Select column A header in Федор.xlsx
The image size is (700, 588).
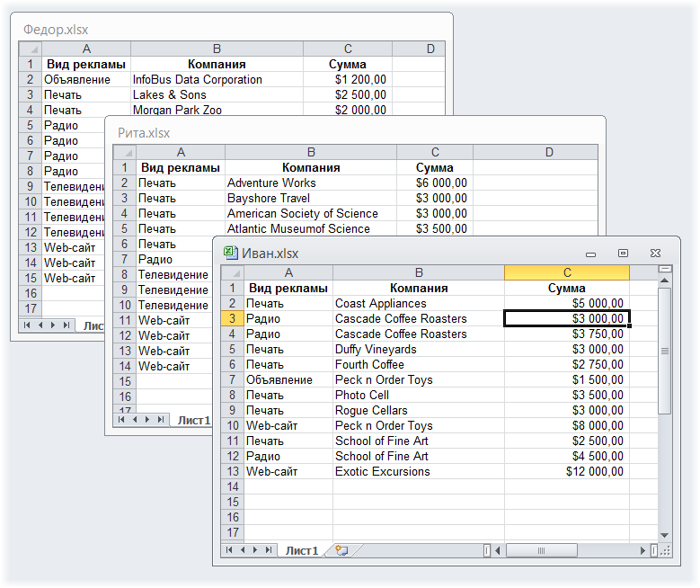click(86, 49)
